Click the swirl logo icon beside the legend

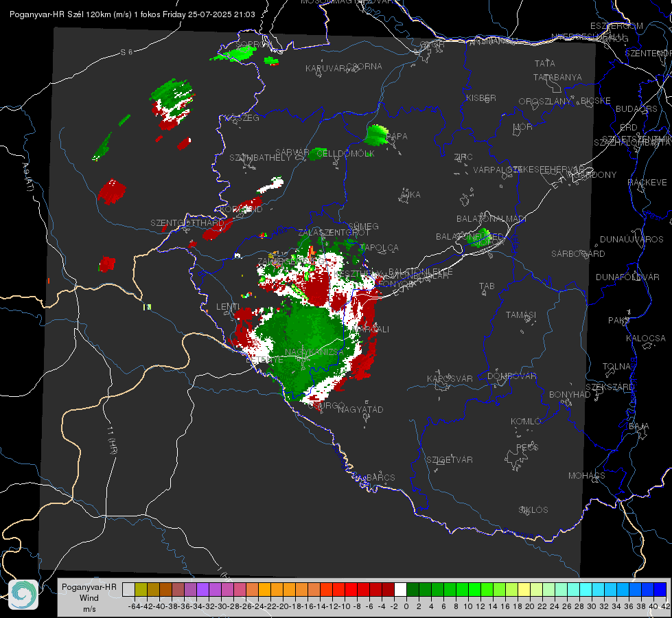pos(23,595)
